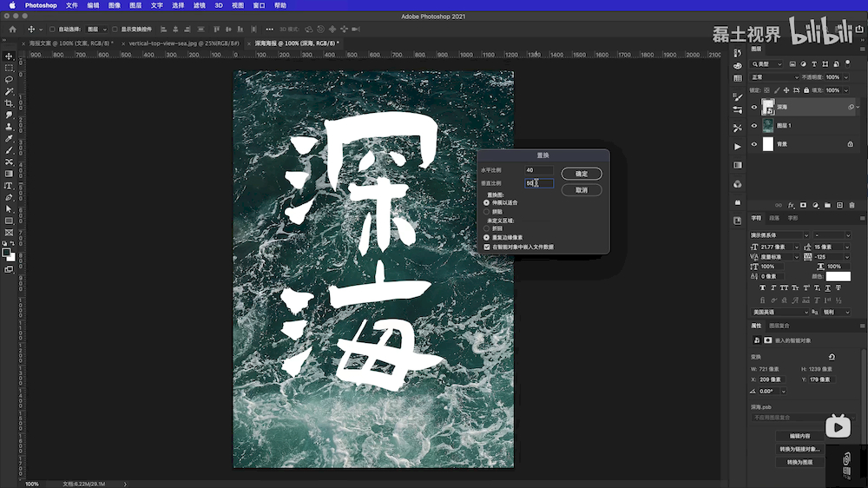Select the 折回 radio option
Viewport: 868px width, 488px height.
486,228
